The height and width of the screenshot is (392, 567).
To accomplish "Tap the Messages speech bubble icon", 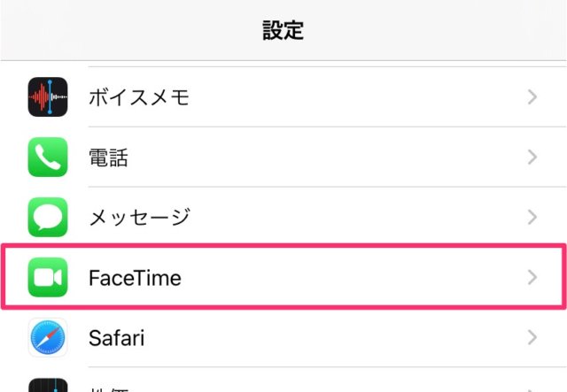I will tap(48, 217).
